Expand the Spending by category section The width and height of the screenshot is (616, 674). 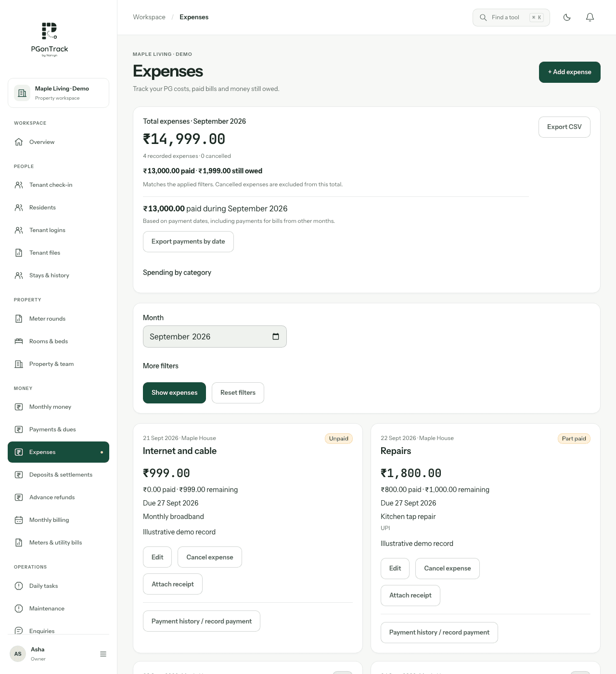coord(177,272)
